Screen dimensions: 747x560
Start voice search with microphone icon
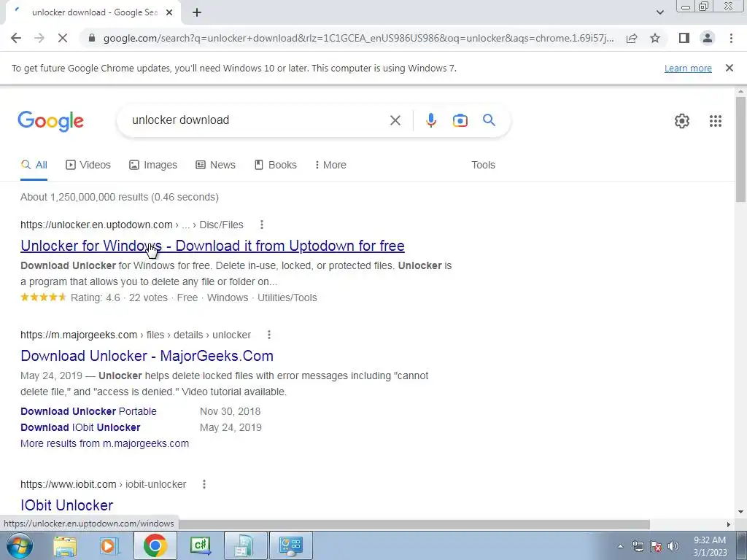[x=430, y=120]
